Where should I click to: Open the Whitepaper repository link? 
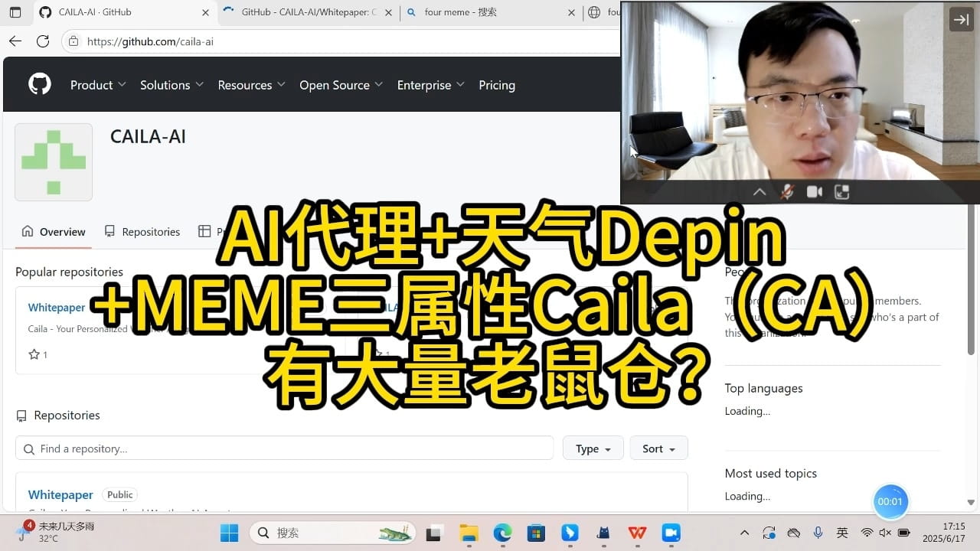pyautogui.click(x=57, y=307)
